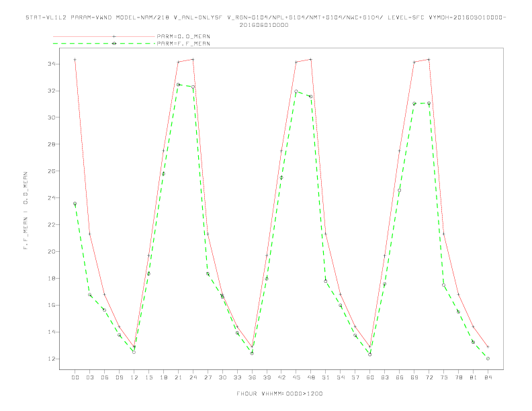532x411 pixels.
Task: Click x-axis tick label 75
Action: pos(444,377)
